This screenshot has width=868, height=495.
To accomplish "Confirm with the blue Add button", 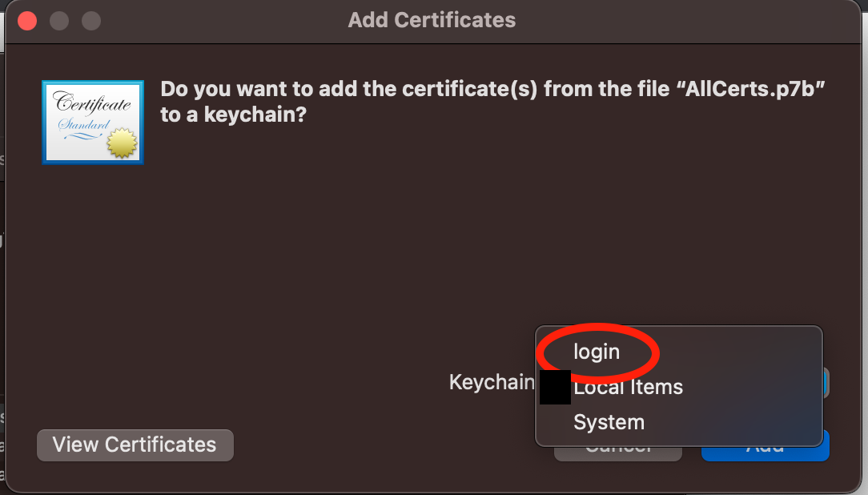I will coord(765,453).
